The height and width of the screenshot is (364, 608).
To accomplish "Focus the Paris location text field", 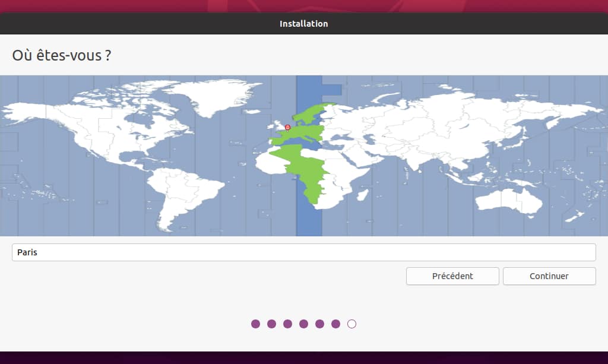I will coord(303,252).
